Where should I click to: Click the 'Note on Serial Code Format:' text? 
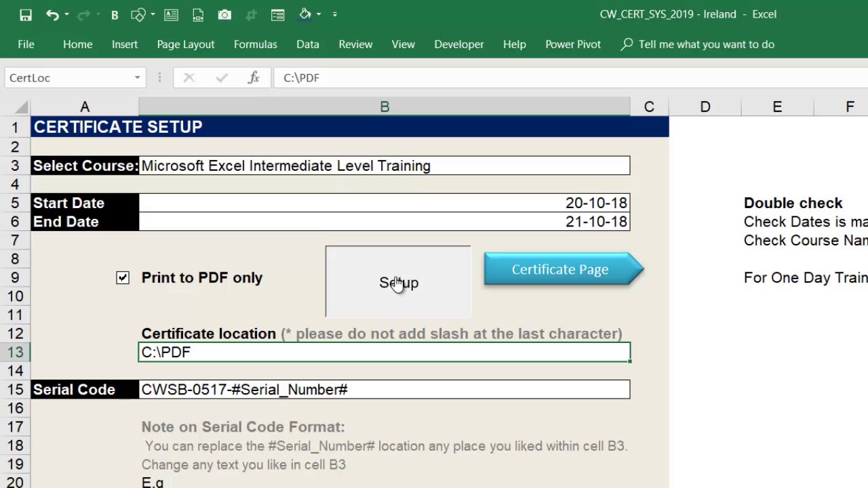[243, 427]
